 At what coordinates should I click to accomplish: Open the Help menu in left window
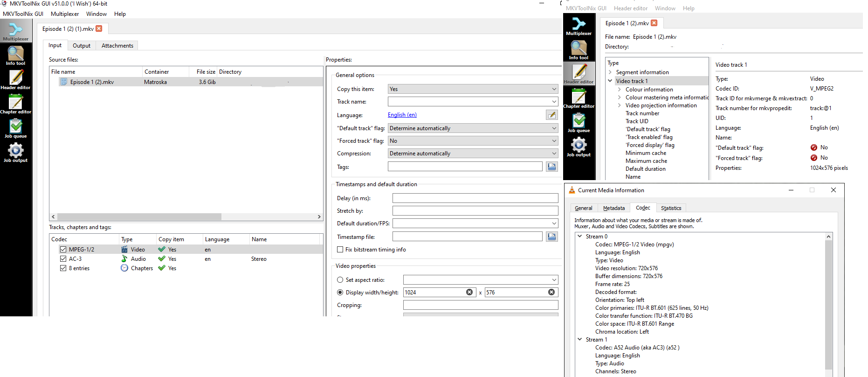[x=120, y=14]
